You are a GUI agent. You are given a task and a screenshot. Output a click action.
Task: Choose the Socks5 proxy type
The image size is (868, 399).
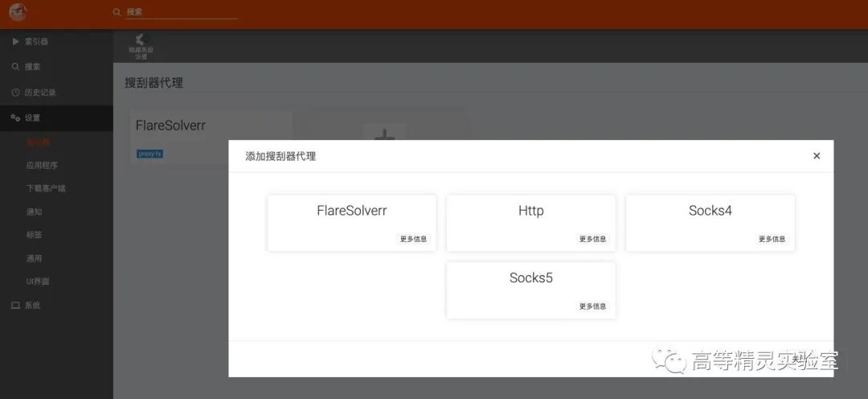tap(531, 290)
